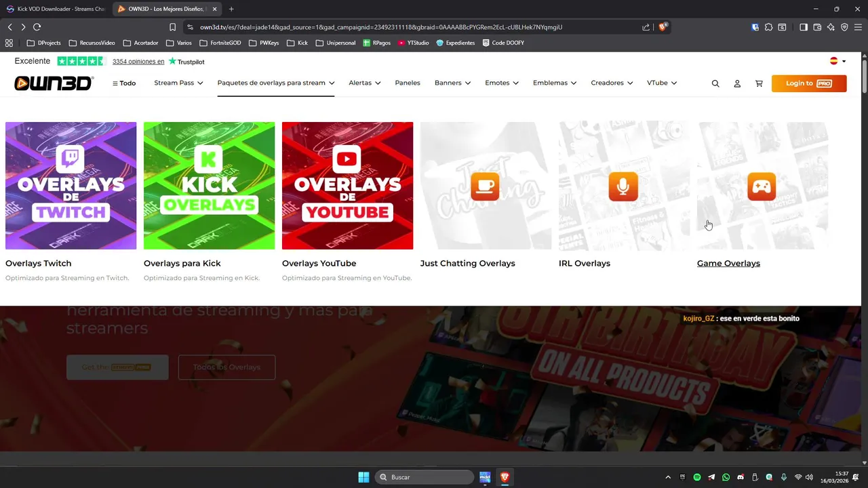Open the Expedientes bookmark
Viewport: 868px width, 488px height.
pos(456,43)
